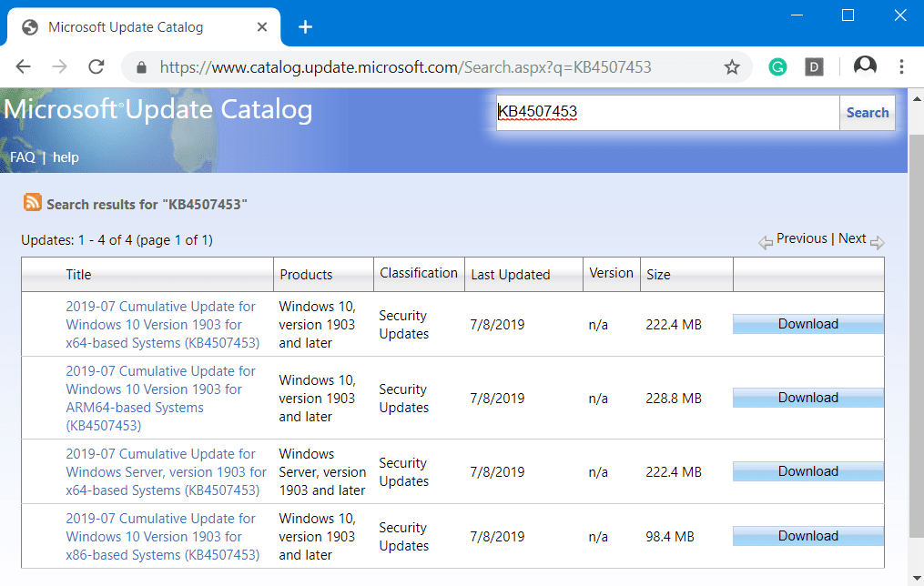Click the Search button
The height and width of the screenshot is (586, 924).
[x=868, y=113]
